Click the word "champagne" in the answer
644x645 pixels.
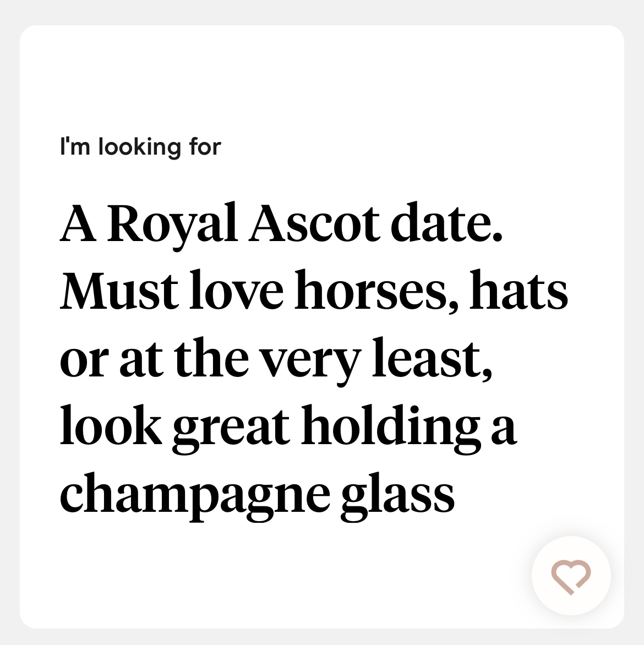click(x=195, y=496)
